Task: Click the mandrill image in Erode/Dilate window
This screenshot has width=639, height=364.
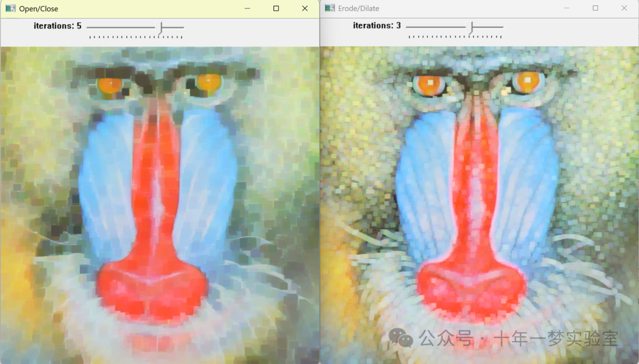Action: [x=479, y=205]
